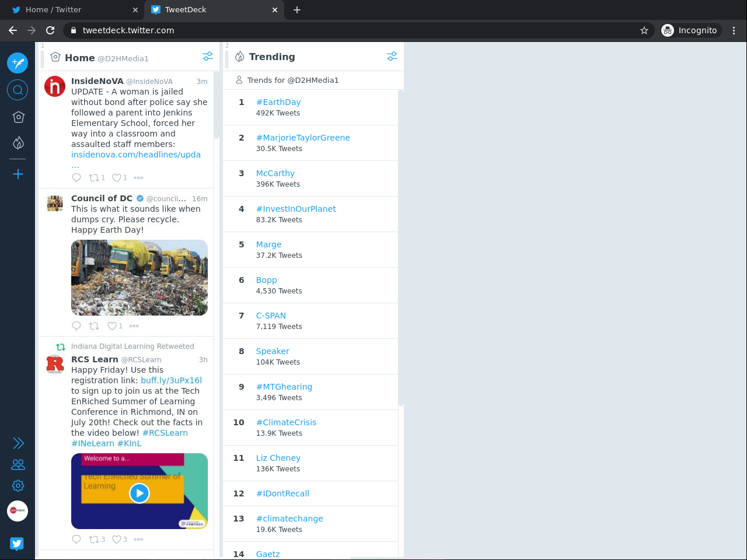Retweet the InsideNoVA tweet
The width and height of the screenshot is (747, 560).
(x=93, y=178)
